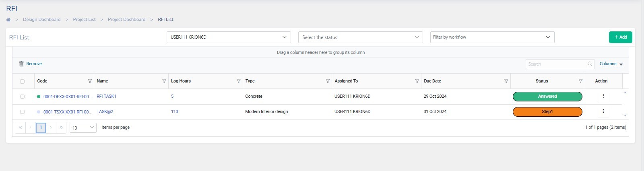The height and width of the screenshot is (171, 644).
Task: Select the TASK@2 row checkbox
Action: coord(22,112)
